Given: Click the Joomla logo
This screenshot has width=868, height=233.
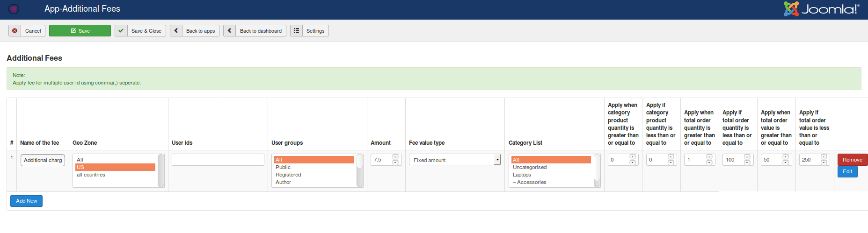Looking at the screenshot, I should pyautogui.click(x=821, y=9).
